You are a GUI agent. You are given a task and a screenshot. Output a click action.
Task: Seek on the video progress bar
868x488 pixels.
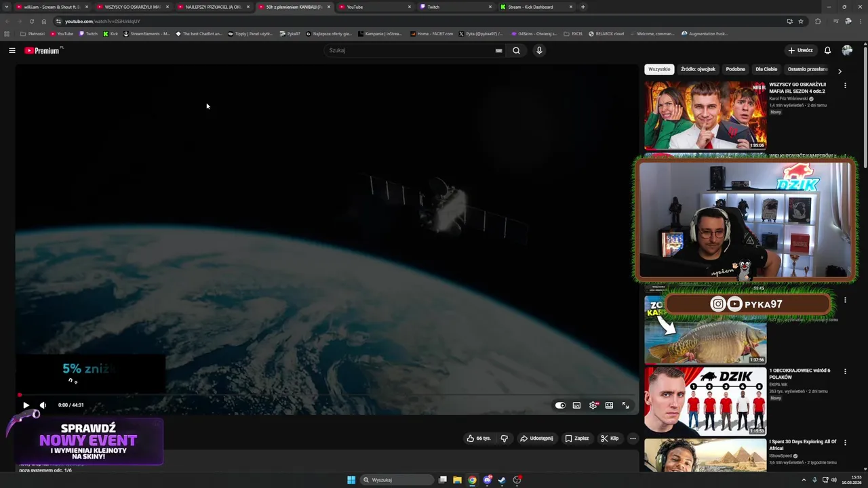[327, 394]
